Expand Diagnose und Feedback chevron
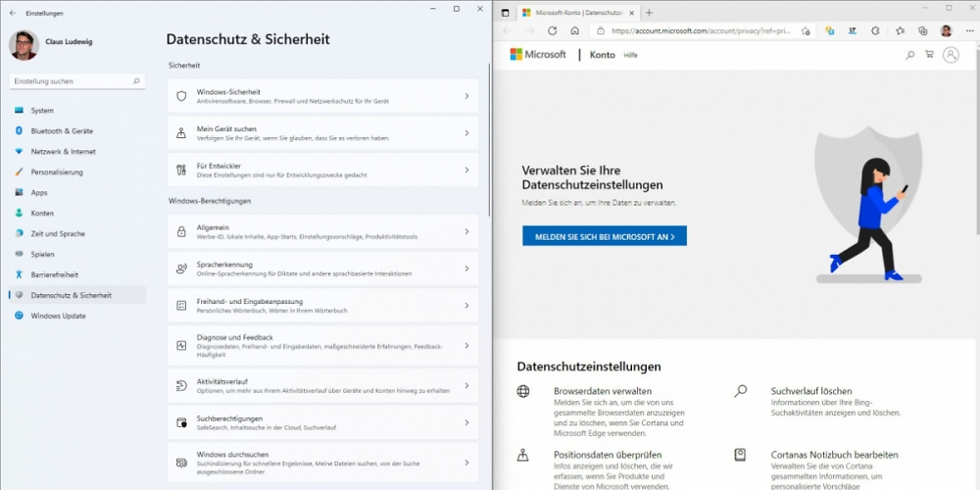 (466, 345)
